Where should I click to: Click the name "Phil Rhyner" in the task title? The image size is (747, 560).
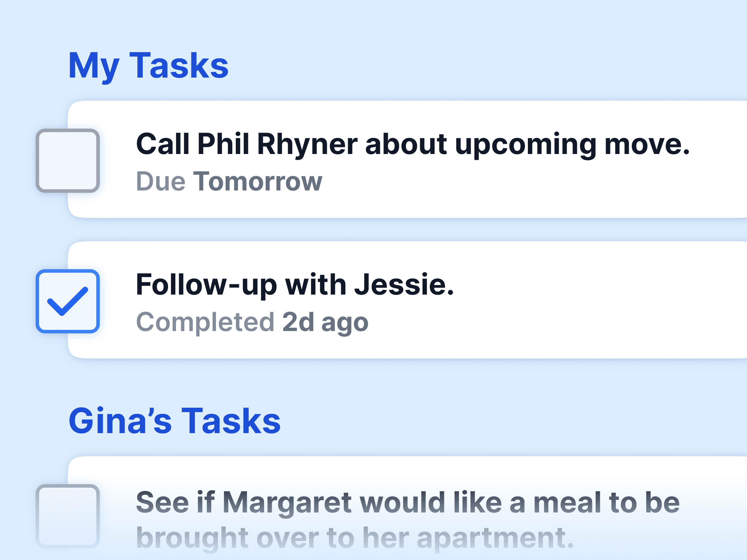277,144
